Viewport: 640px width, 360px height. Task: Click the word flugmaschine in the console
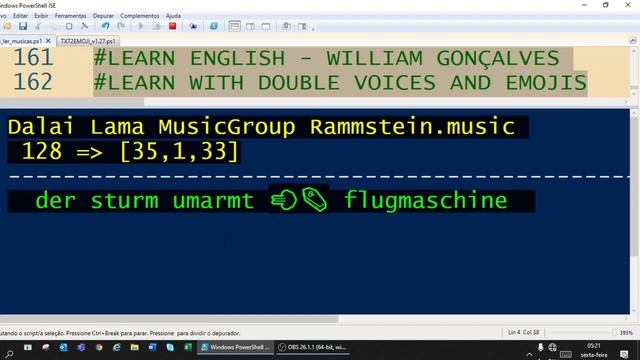(426, 201)
